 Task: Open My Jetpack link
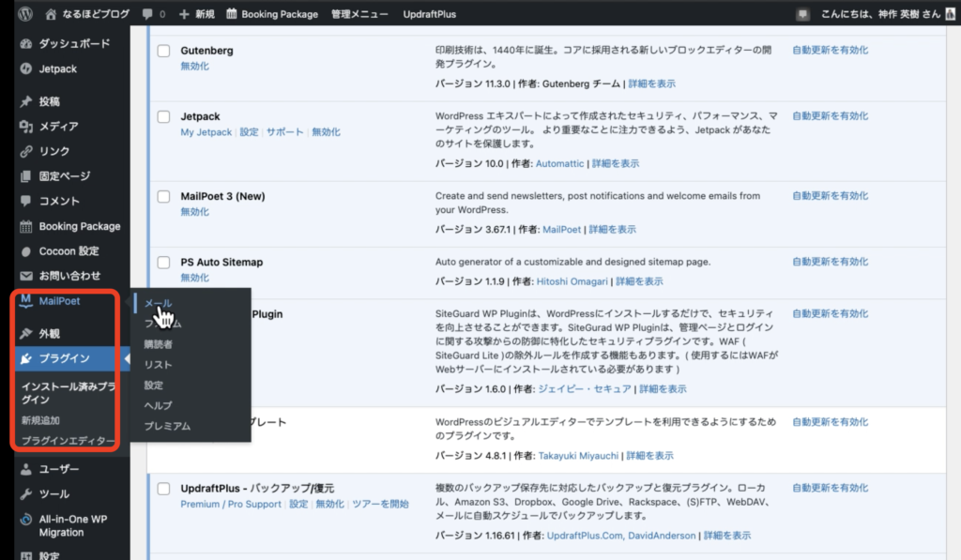pyautogui.click(x=206, y=131)
